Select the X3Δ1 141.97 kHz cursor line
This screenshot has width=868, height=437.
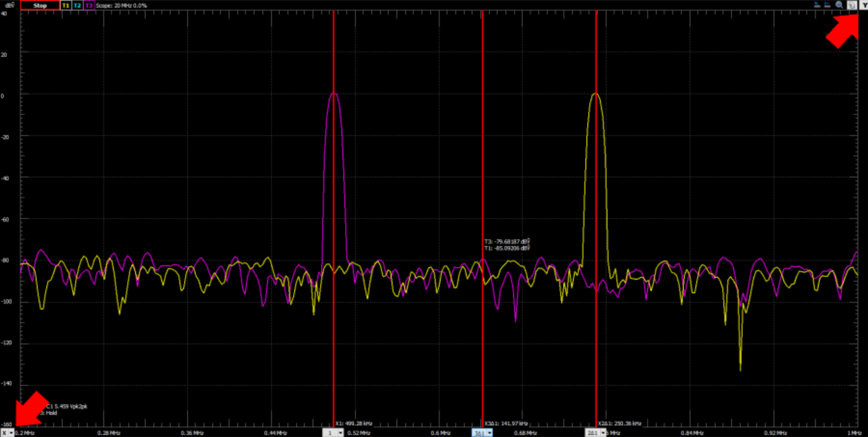click(x=483, y=219)
